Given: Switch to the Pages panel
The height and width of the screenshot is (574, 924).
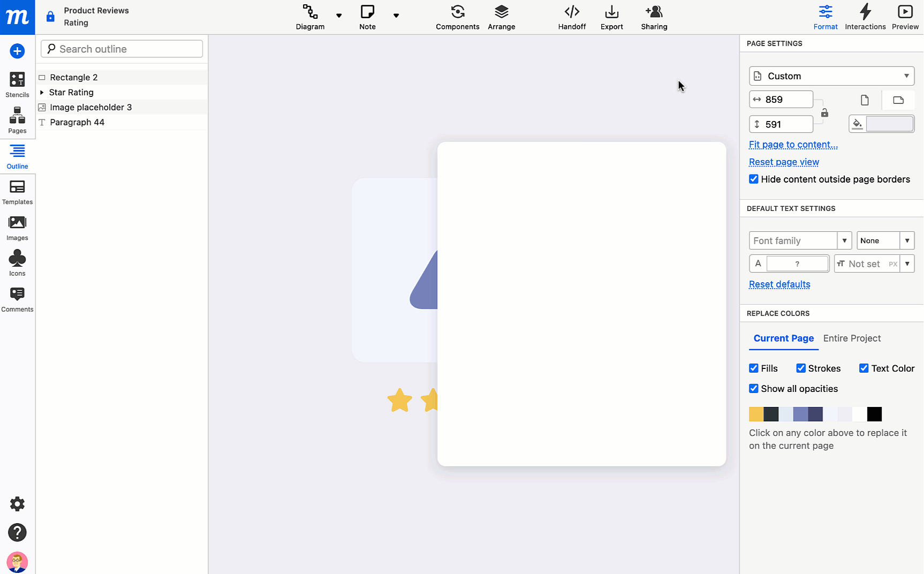Looking at the screenshot, I should 17,120.
